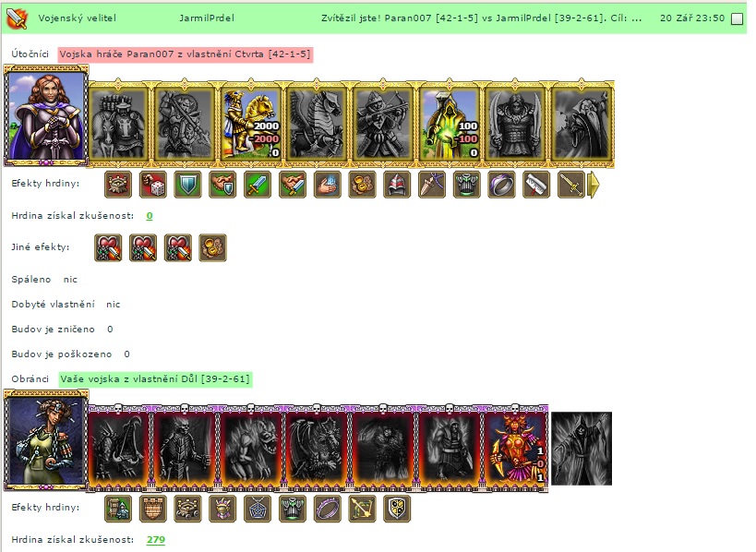Click the red dice effect icon
This screenshot has width=756, height=552.
click(x=153, y=185)
